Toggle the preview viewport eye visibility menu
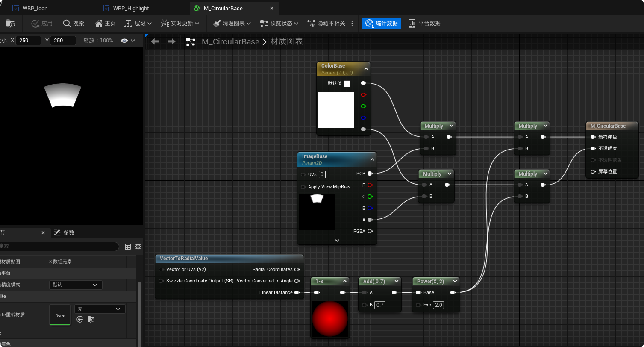 [x=128, y=41]
